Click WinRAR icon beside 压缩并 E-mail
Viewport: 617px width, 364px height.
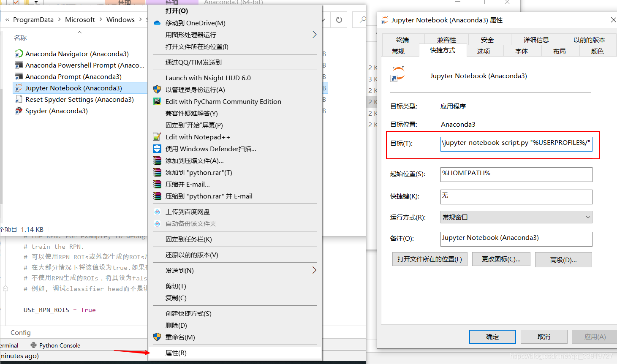(157, 184)
